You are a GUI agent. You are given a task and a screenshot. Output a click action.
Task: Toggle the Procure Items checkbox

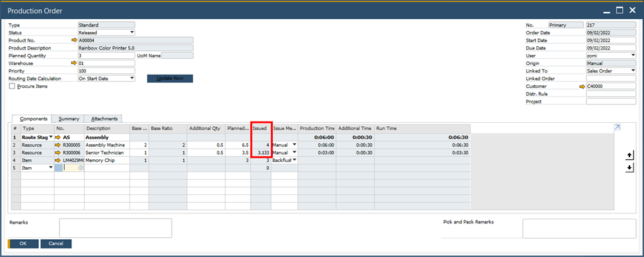(x=11, y=86)
